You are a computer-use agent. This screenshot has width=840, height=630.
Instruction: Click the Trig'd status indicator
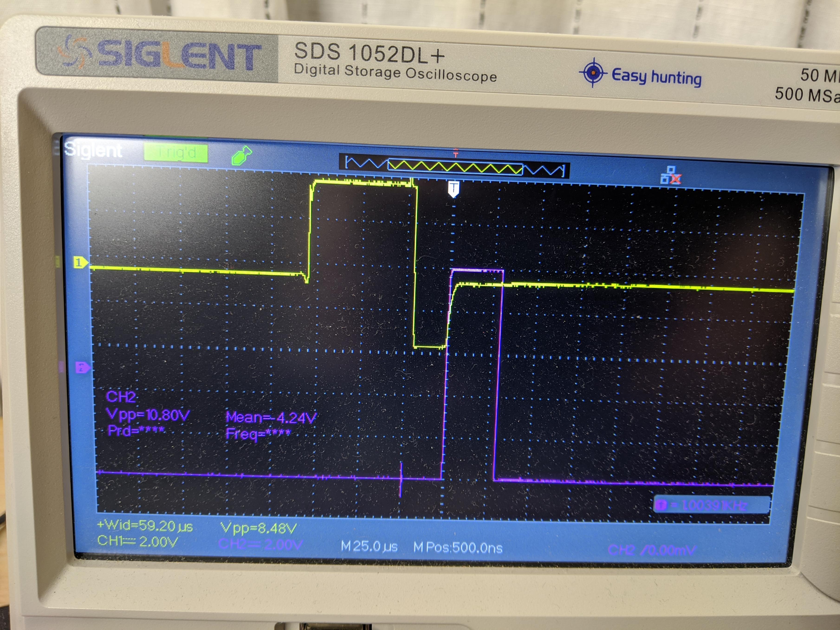[176, 153]
